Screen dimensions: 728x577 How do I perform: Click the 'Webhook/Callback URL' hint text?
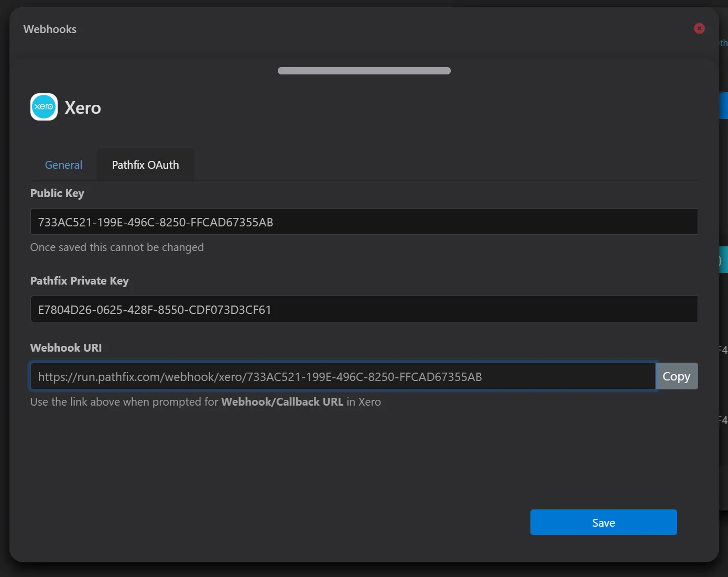(282, 402)
